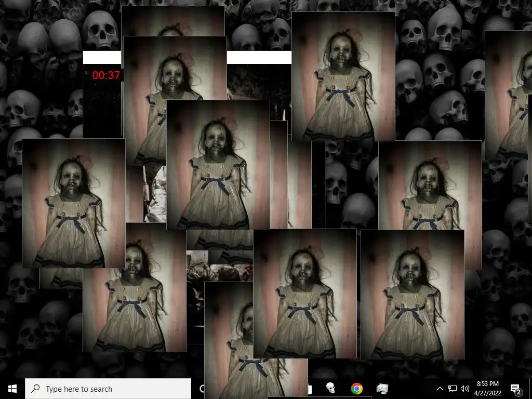Open the notification center with 2 alerts
532x399 pixels.
516,389
